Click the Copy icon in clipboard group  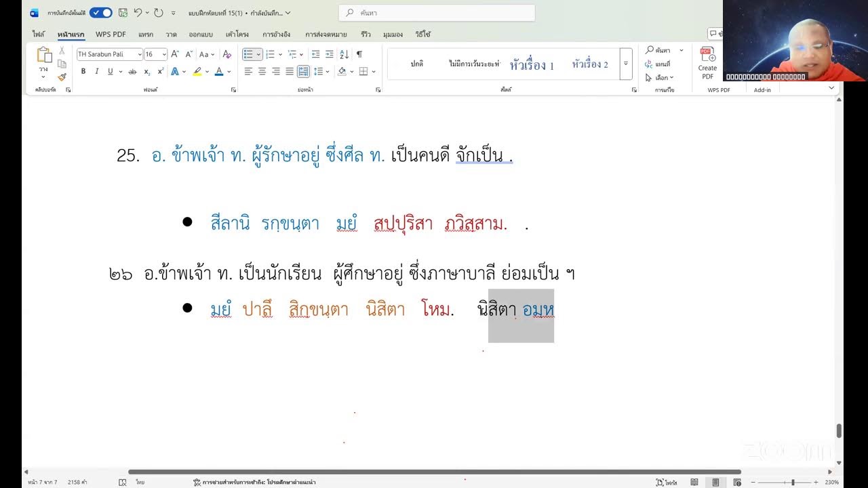[62, 64]
